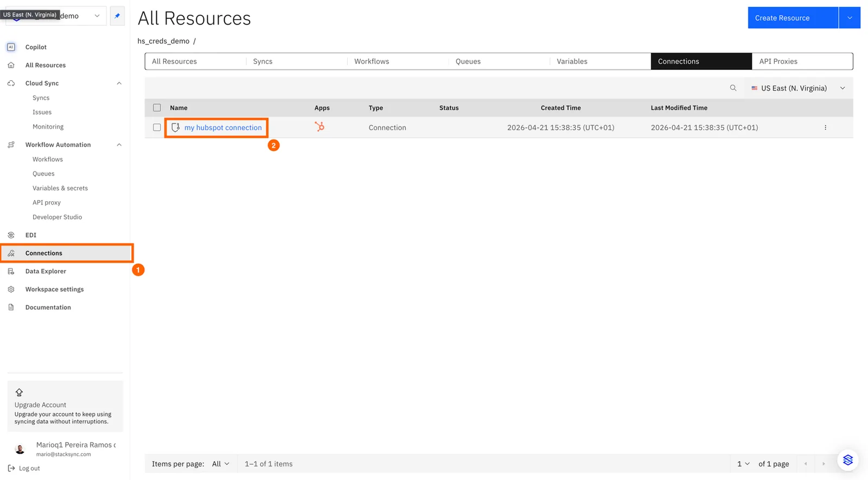Click the Type column header

(375, 107)
